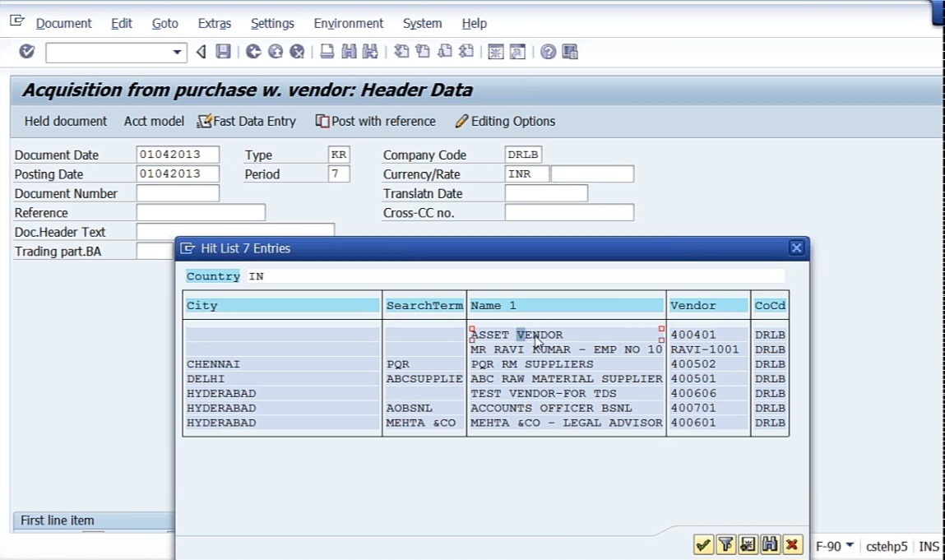The image size is (945, 560).
Task: Click the Exit up-arrow toolbar icon
Action: click(276, 52)
